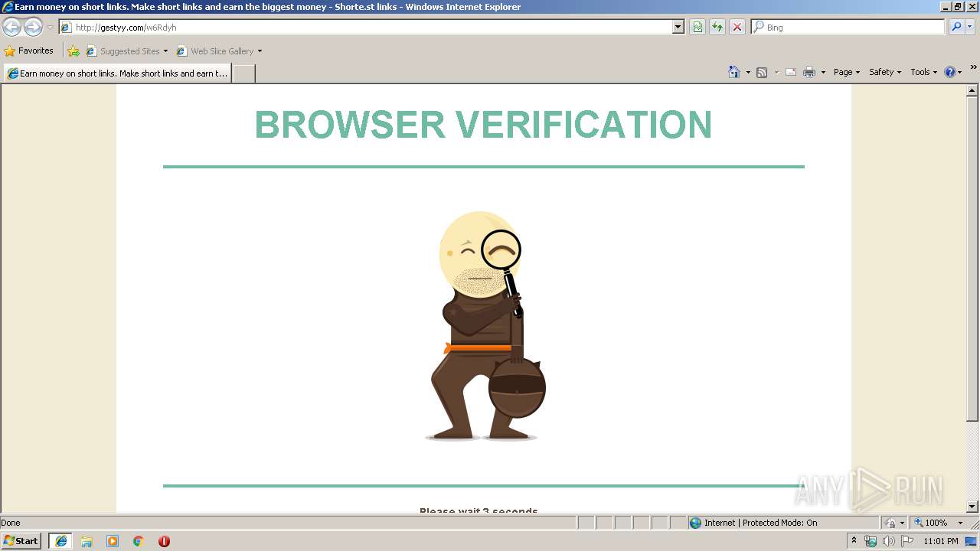The image size is (980, 551).
Task: Open the Help question mark menu
Action: point(953,72)
